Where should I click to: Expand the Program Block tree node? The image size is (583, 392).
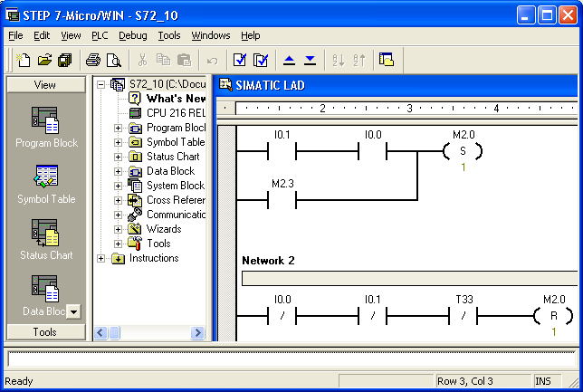118,128
